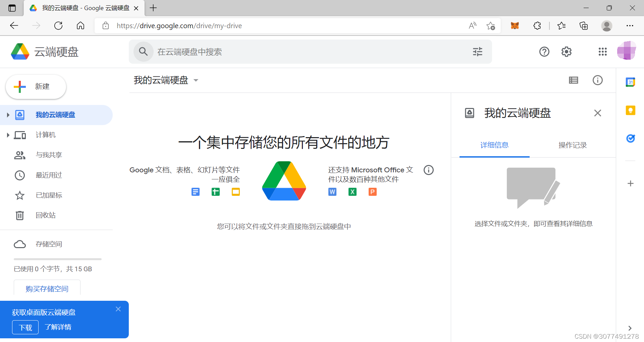Expand 计算机 tree in sidebar
This screenshot has height=342, width=644.
pos(8,135)
